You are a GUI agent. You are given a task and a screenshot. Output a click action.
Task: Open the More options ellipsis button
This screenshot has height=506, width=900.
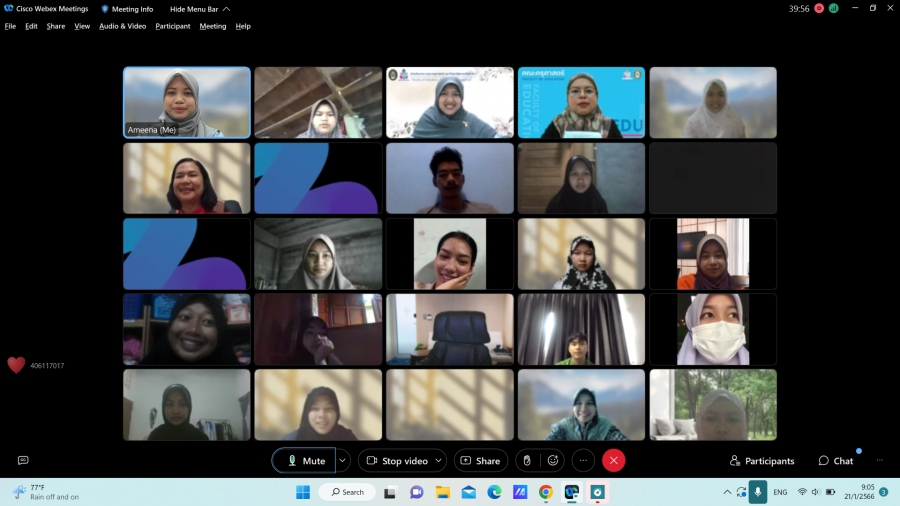pyautogui.click(x=584, y=460)
